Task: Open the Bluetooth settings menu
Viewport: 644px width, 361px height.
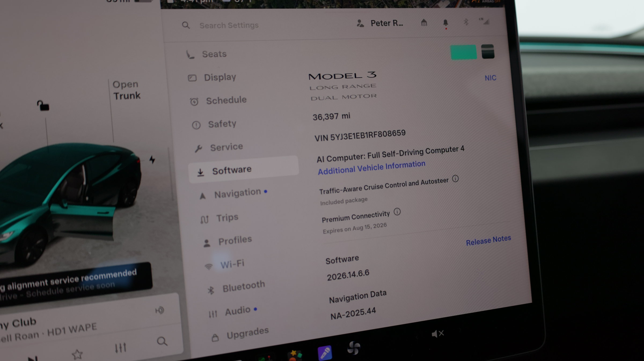Action: click(x=236, y=287)
